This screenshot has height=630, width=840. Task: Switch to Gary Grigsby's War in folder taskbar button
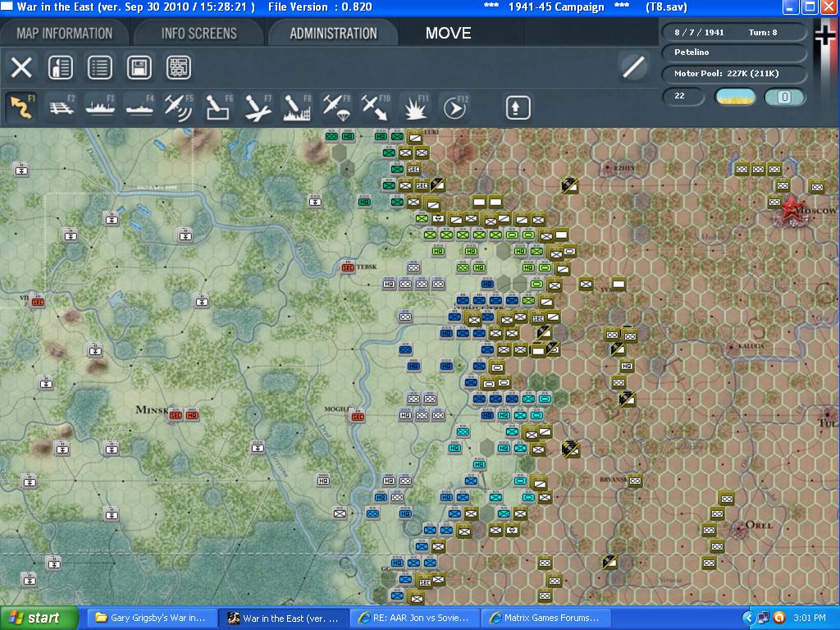pos(152,618)
